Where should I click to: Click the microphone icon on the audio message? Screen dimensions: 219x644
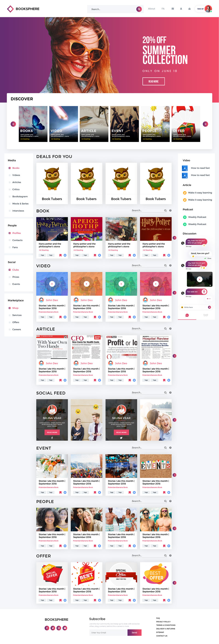pyautogui.click(x=204, y=292)
